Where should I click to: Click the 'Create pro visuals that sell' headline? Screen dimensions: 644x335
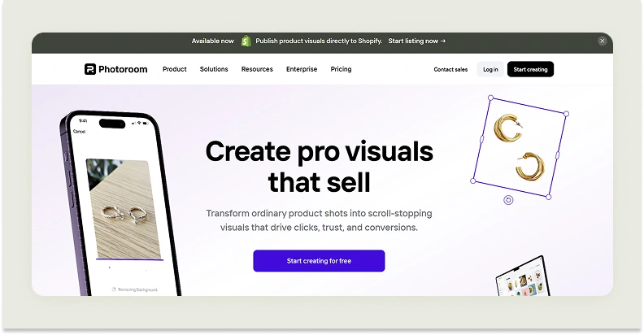tap(319, 167)
